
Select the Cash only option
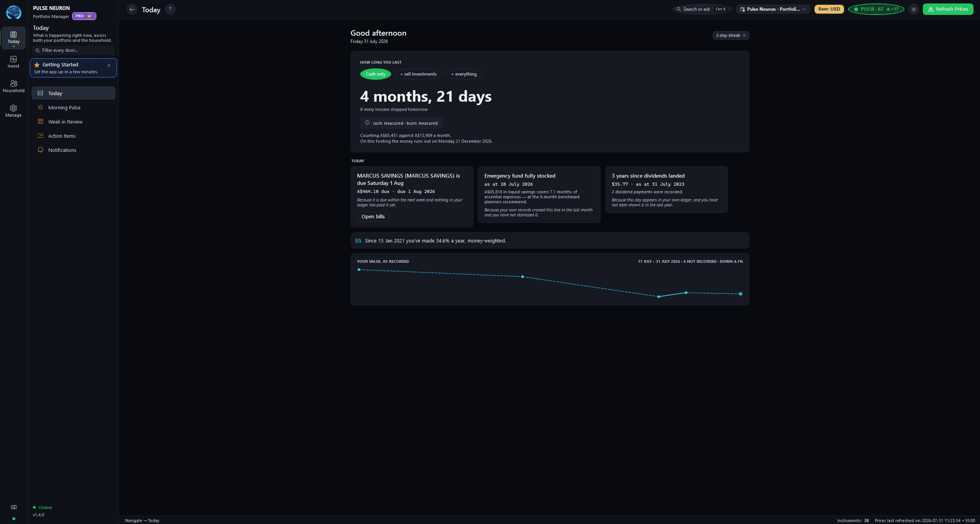[x=376, y=74]
